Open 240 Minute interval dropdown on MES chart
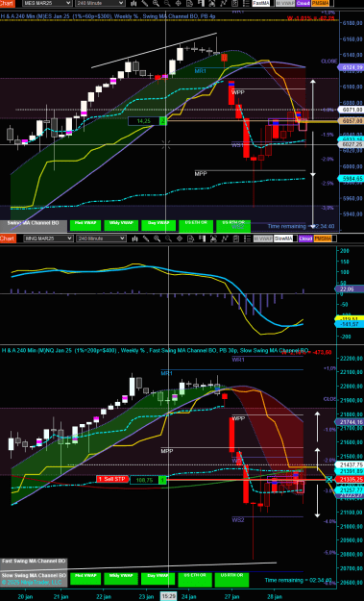This screenshot has height=601, width=364. [100, 3]
